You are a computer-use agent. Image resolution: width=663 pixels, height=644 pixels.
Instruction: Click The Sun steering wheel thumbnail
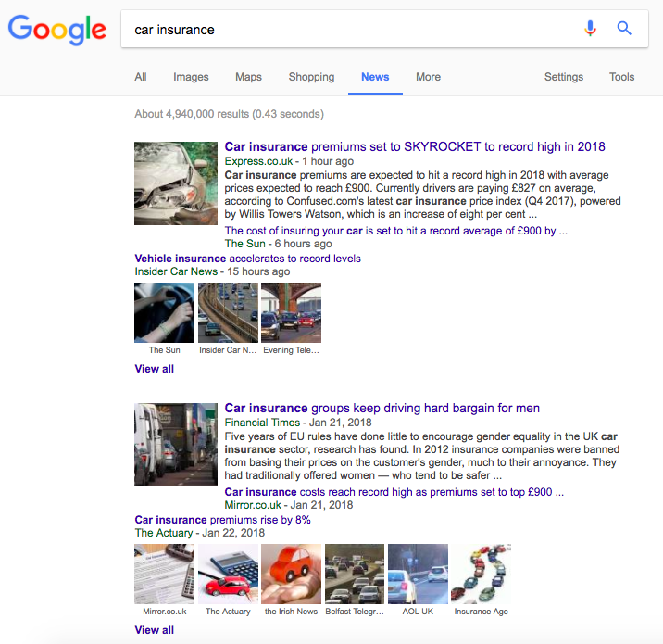click(165, 312)
